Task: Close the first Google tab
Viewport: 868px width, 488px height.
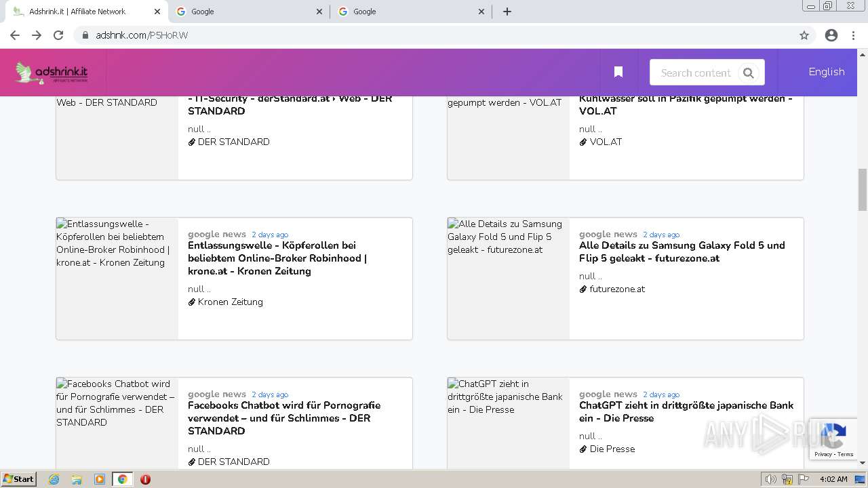Action: tap(319, 12)
